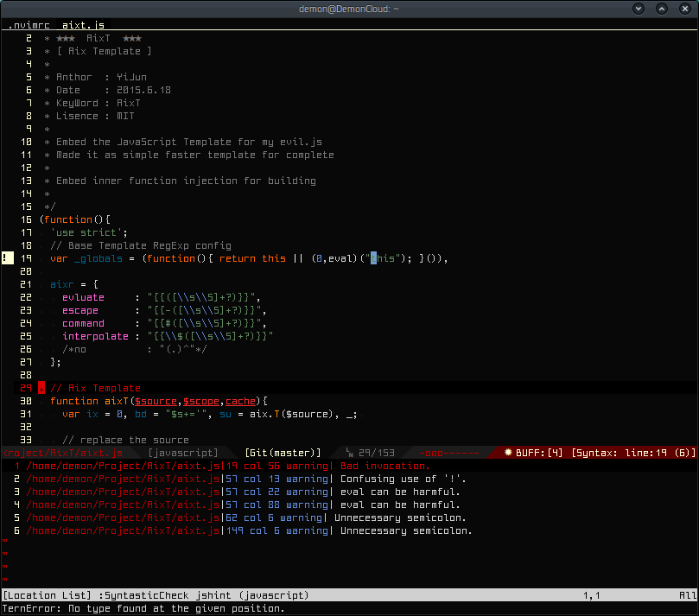Click the 'Anthor : YiJun' comment line
The width and height of the screenshot is (699, 616).
[x=95, y=77]
